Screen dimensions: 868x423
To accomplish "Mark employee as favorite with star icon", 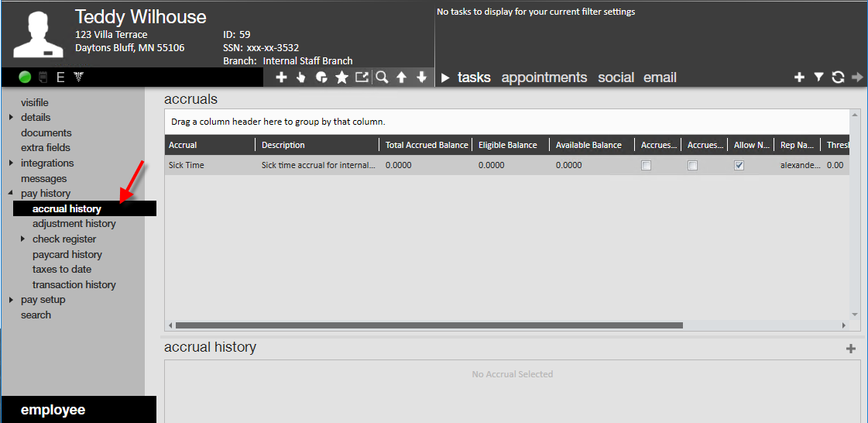I will 341,77.
